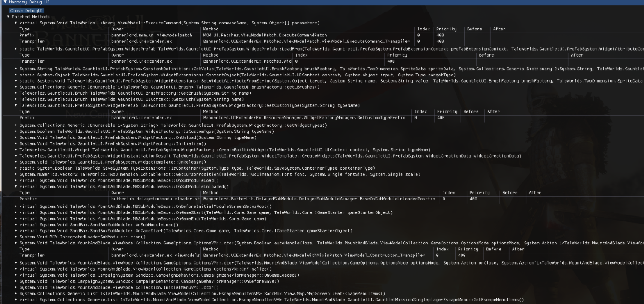Select the bannerlord.uiextender.ex.viewmodels owner cell
This screenshot has height=304, width=644.
point(155,255)
